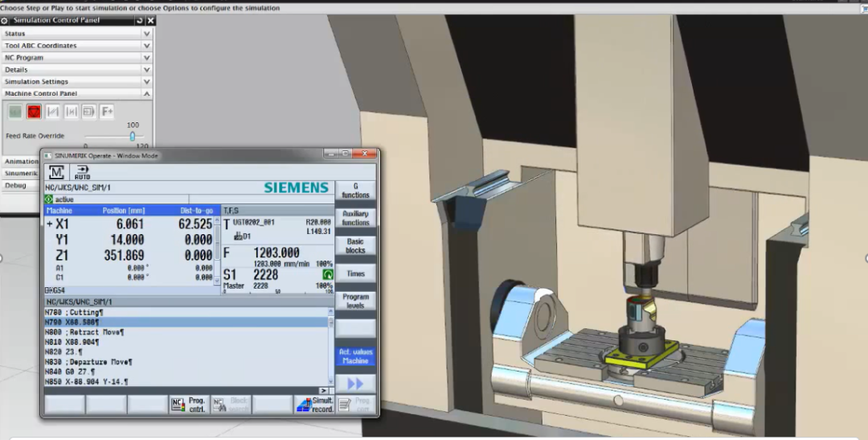The height and width of the screenshot is (440, 868).
Task: Open the Animation section
Action: (20, 161)
